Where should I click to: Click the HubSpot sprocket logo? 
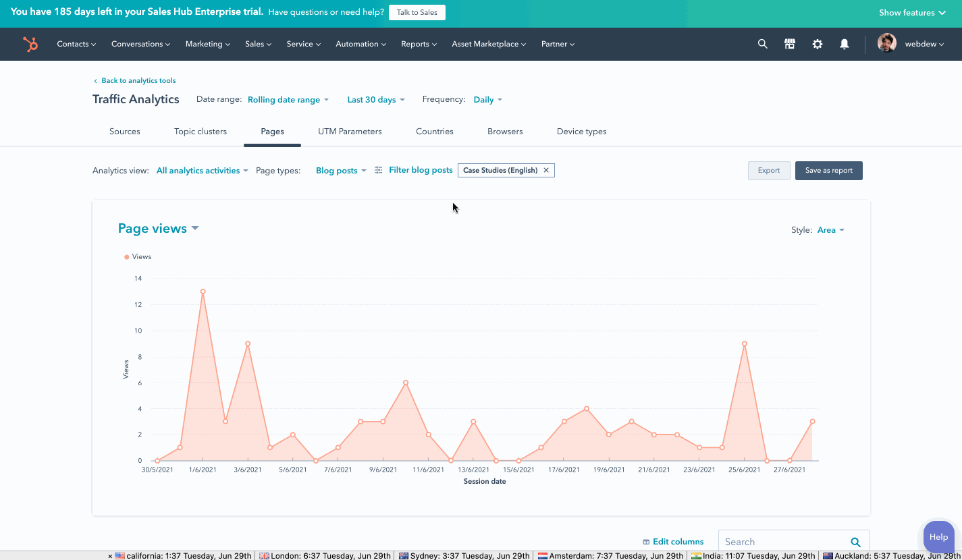point(30,44)
